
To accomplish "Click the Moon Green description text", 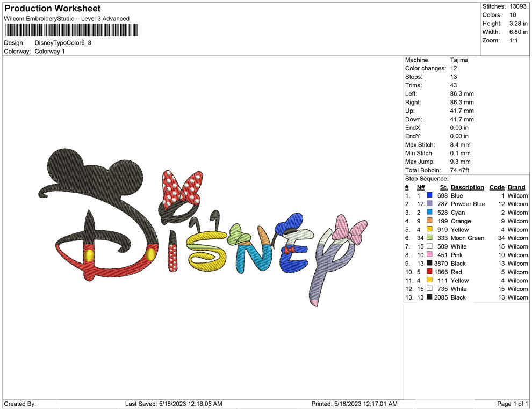I will click(x=467, y=238).
